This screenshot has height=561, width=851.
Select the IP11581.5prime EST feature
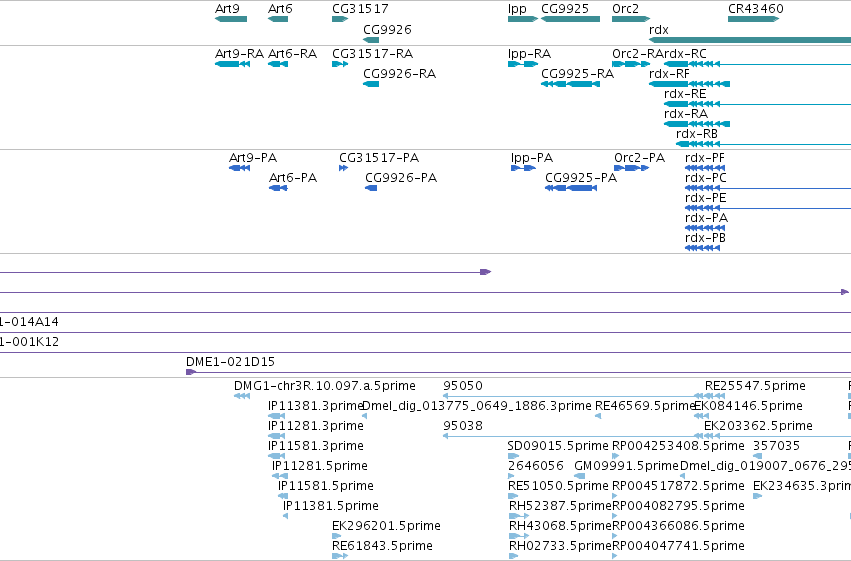click(283, 496)
